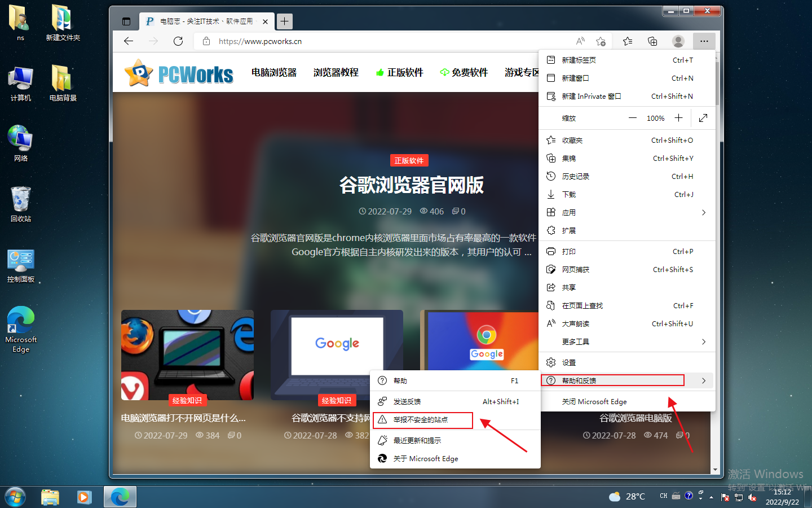Image resolution: width=812 pixels, height=508 pixels.
Task: Open 集锦 from the menu
Action: pyautogui.click(x=627, y=158)
